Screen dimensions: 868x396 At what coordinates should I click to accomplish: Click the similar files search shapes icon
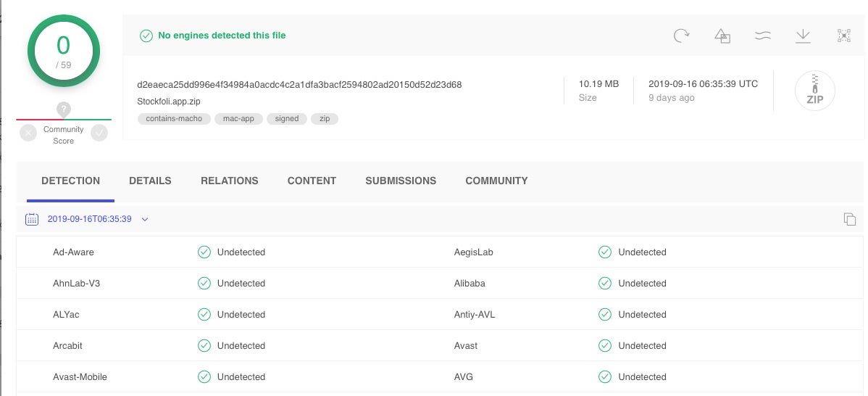[722, 36]
